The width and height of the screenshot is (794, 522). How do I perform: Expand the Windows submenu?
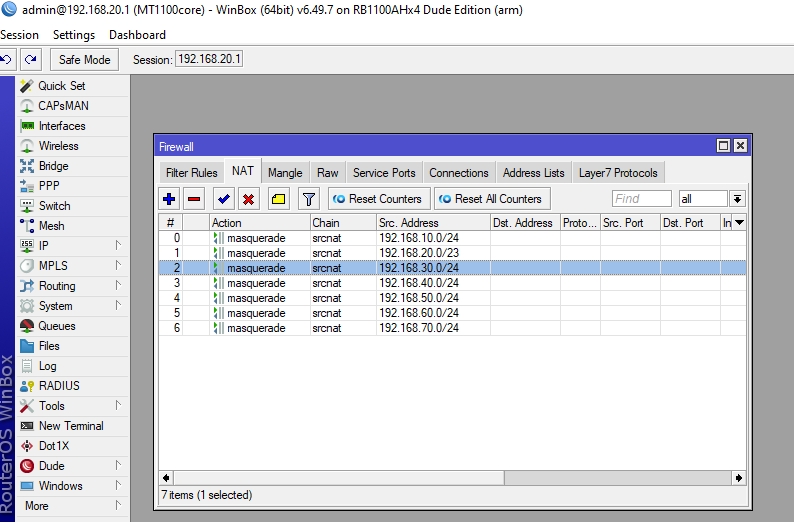coord(72,486)
